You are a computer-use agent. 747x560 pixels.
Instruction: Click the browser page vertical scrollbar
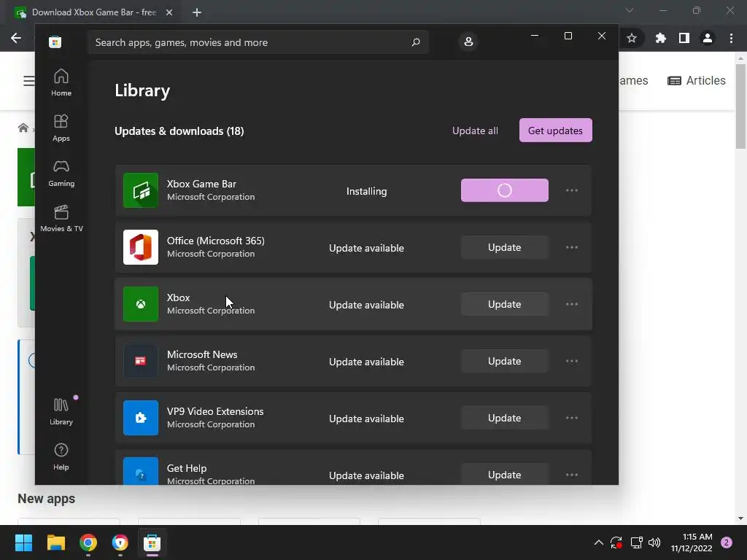pos(740,106)
